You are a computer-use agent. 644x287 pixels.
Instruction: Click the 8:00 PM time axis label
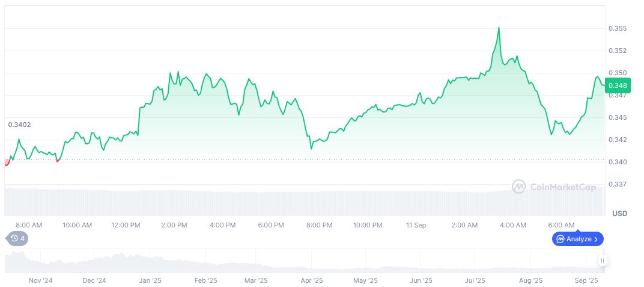click(319, 225)
